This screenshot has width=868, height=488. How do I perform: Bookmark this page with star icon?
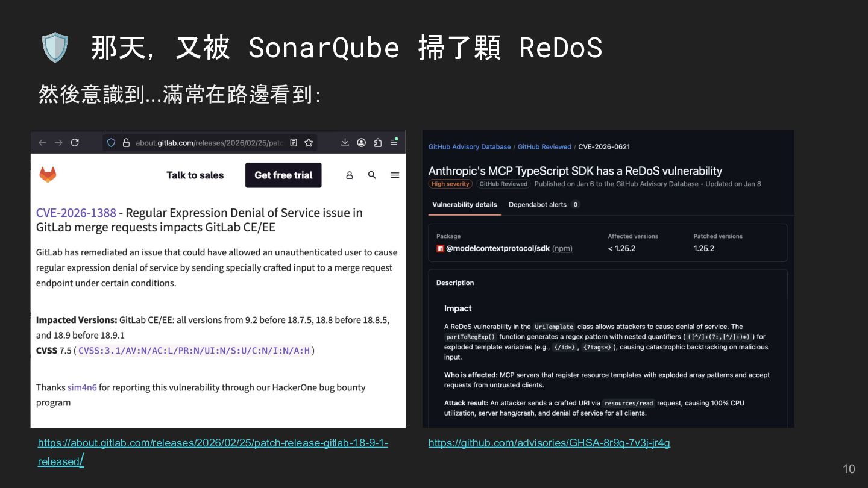point(309,143)
